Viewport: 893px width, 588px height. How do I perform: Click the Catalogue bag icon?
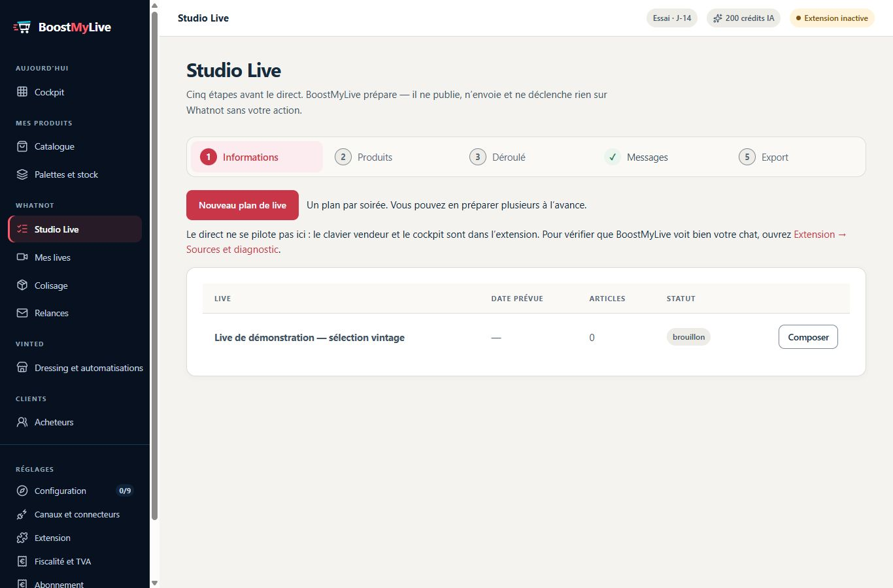click(22, 146)
